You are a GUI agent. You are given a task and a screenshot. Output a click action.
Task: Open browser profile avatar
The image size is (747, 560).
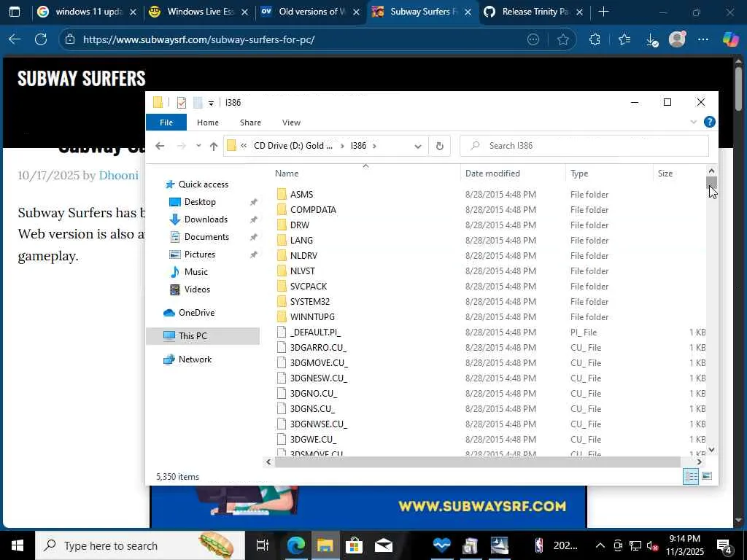pyautogui.click(x=677, y=39)
